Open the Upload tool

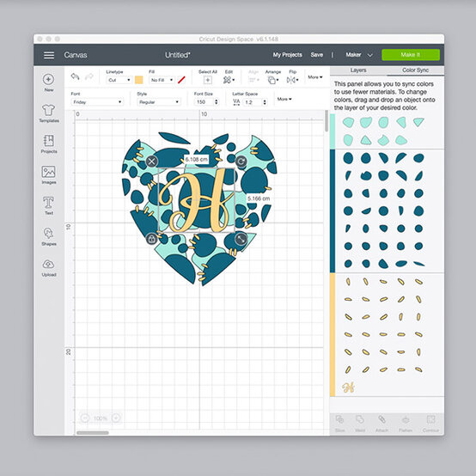[49, 268]
